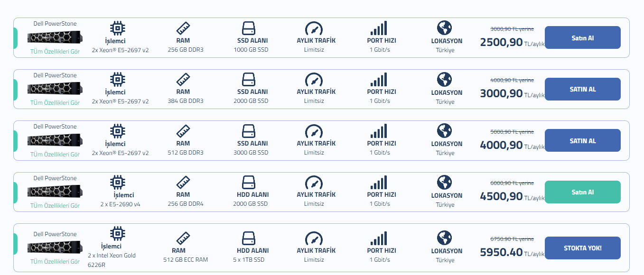The width and height of the screenshot is (644, 275).
Task: Click the HDD icon above 5 x 1TB SSD
Action: coord(249,238)
